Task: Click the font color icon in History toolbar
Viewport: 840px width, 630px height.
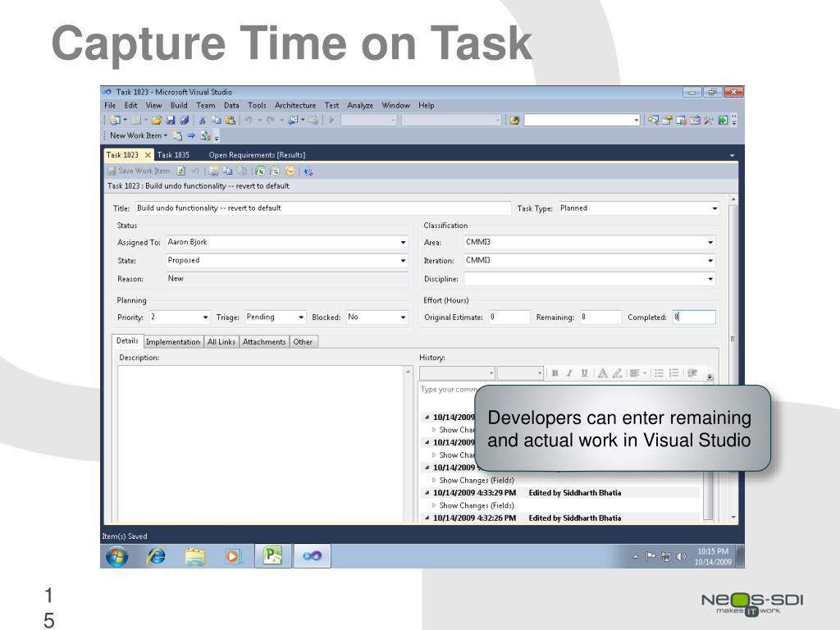Action: [603, 373]
